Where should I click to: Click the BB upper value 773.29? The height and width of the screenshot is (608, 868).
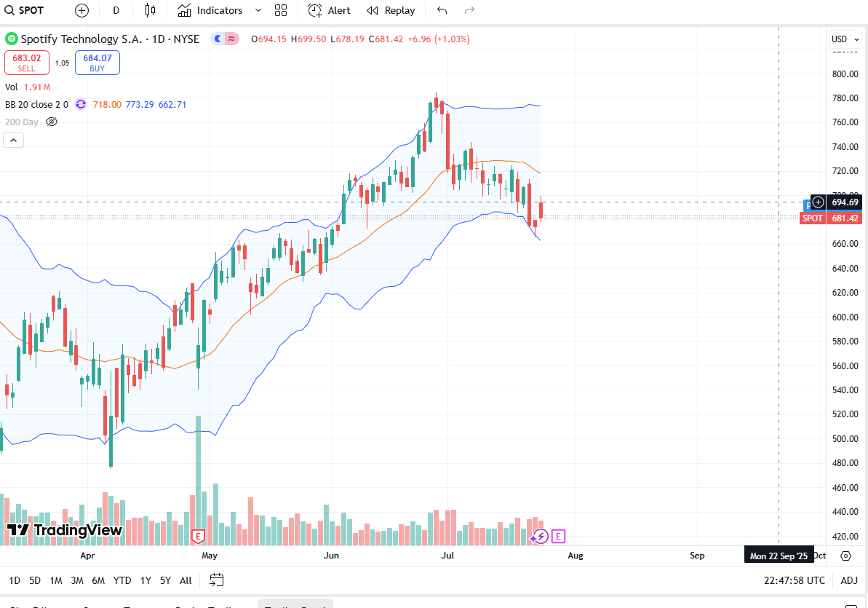tap(140, 104)
